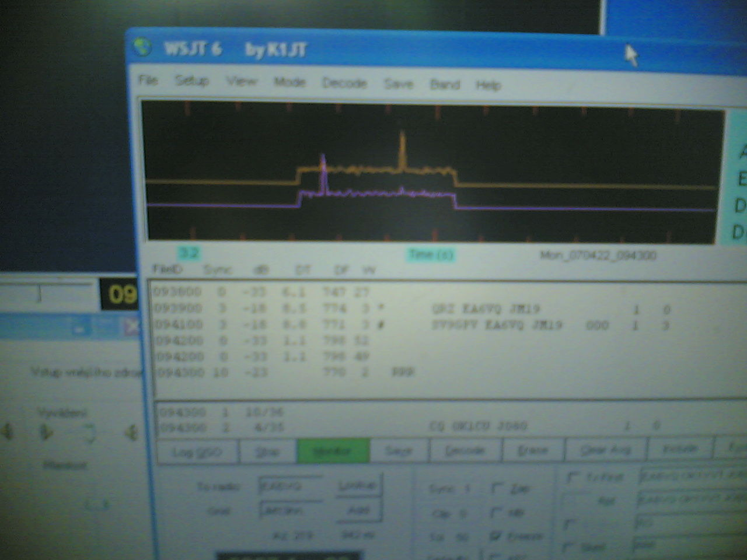Screen dimensions: 747x560
Task: Click the WSJT globe icon in title bar
Action: click(142, 47)
